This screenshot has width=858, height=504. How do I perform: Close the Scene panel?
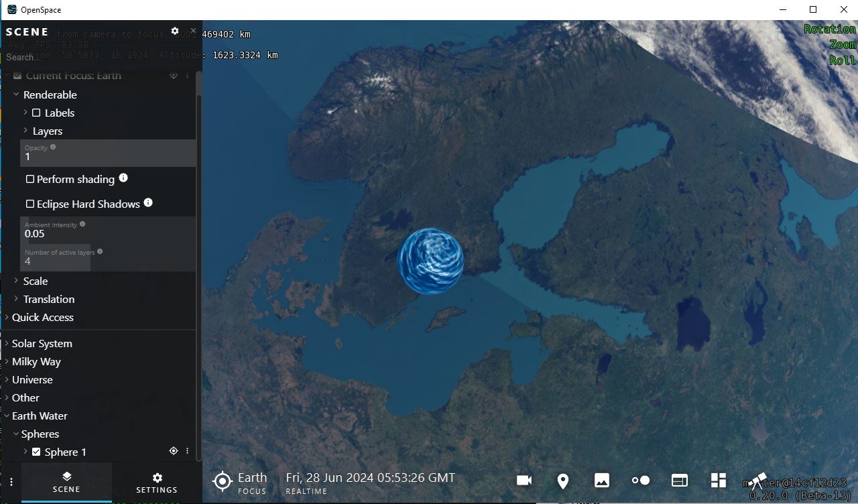[193, 31]
